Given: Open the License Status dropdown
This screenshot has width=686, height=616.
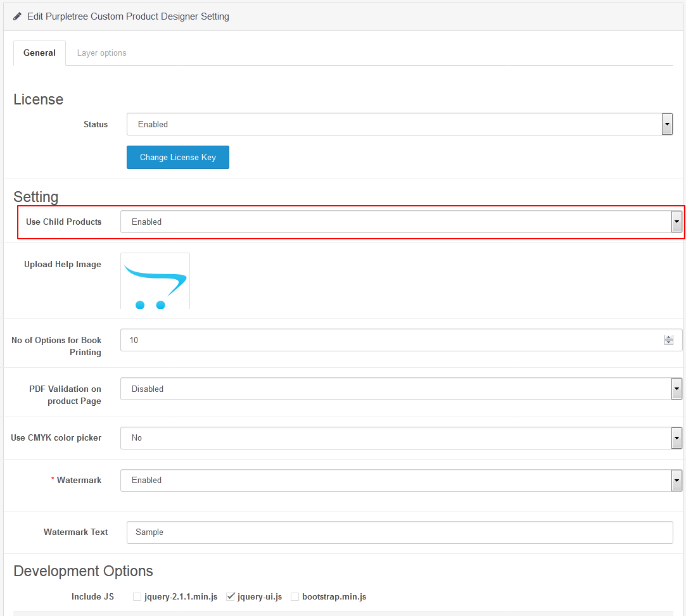Looking at the screenshot, I should [x=400, y=124].
